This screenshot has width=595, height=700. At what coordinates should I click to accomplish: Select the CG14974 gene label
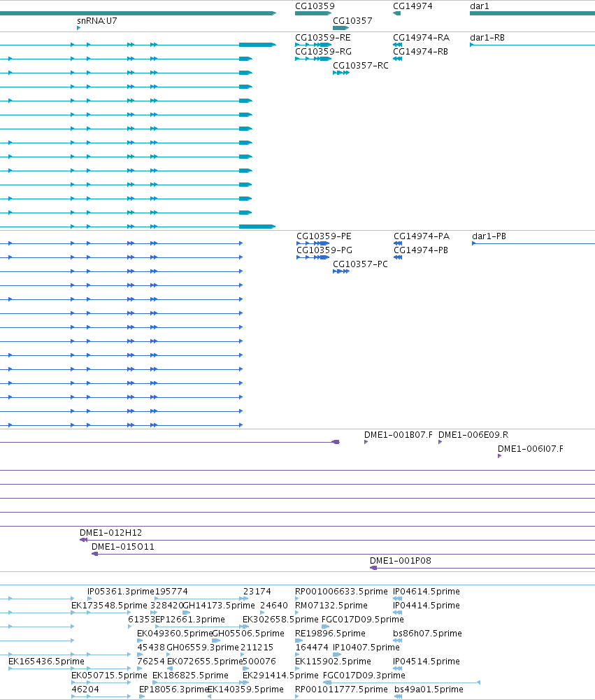(x=413, y=6)
